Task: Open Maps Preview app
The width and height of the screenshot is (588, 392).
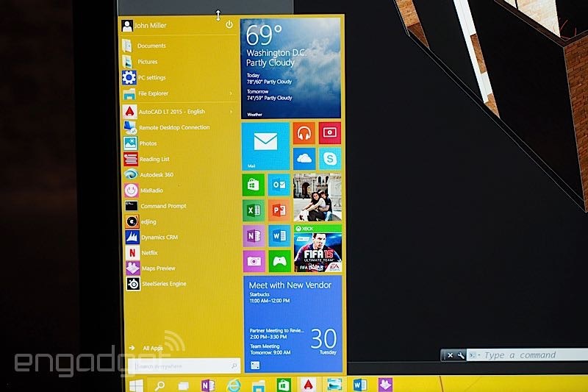Action: pyautogui.click(x=151, y=268)
